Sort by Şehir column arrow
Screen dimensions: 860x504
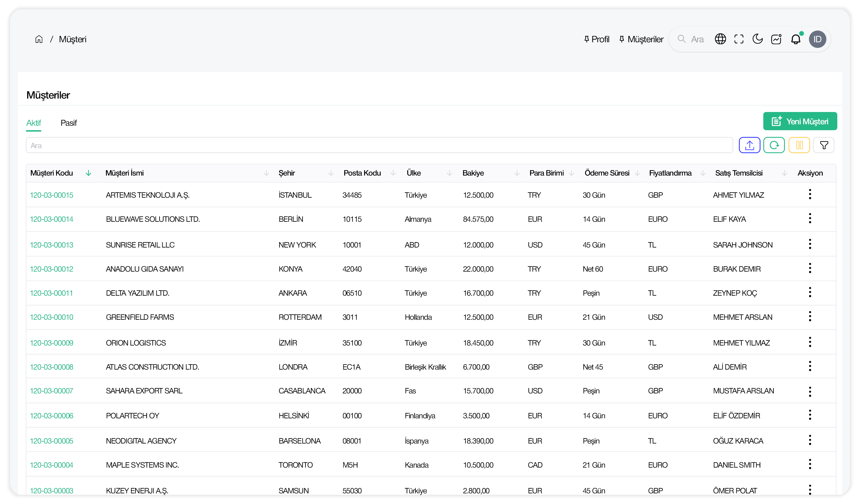[331, 173]
